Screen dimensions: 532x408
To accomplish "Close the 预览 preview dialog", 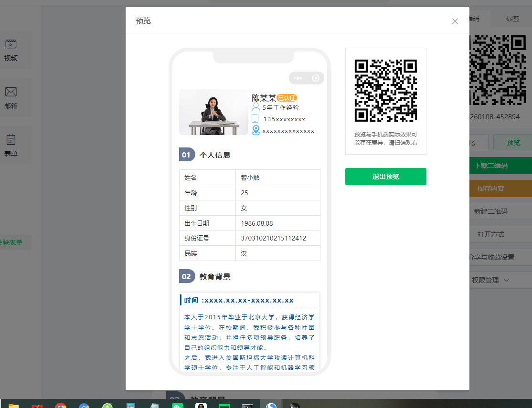I will click(455, 21).
